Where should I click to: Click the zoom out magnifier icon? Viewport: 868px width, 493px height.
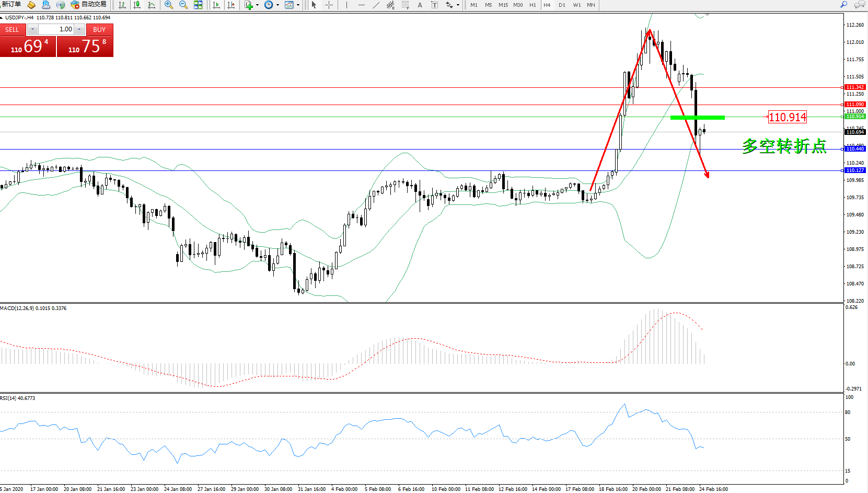click(183, 5)
